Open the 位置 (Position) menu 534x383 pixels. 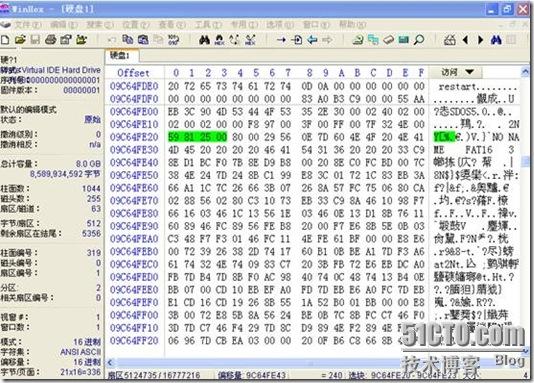coord(136,25)
